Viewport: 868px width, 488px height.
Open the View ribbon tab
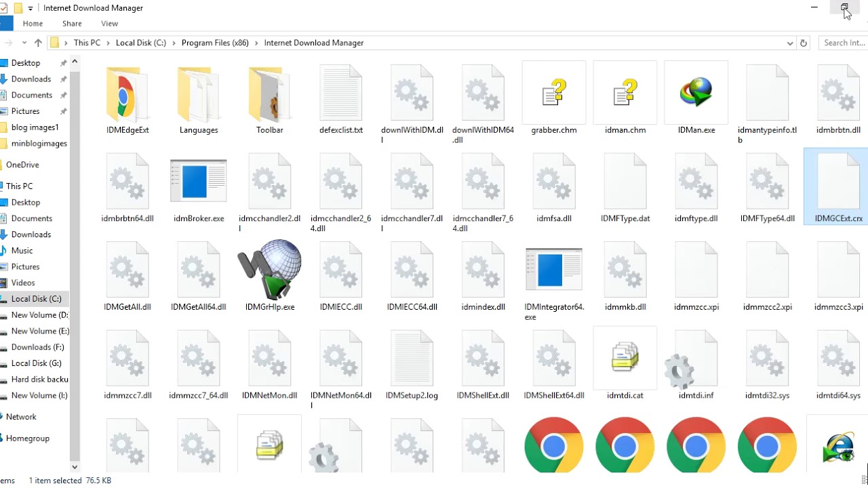(109, 24)
